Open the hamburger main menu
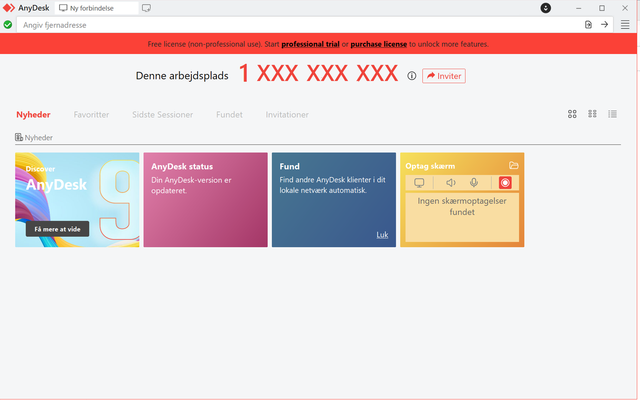The image size is (640, 400). (x=625, y=24)
